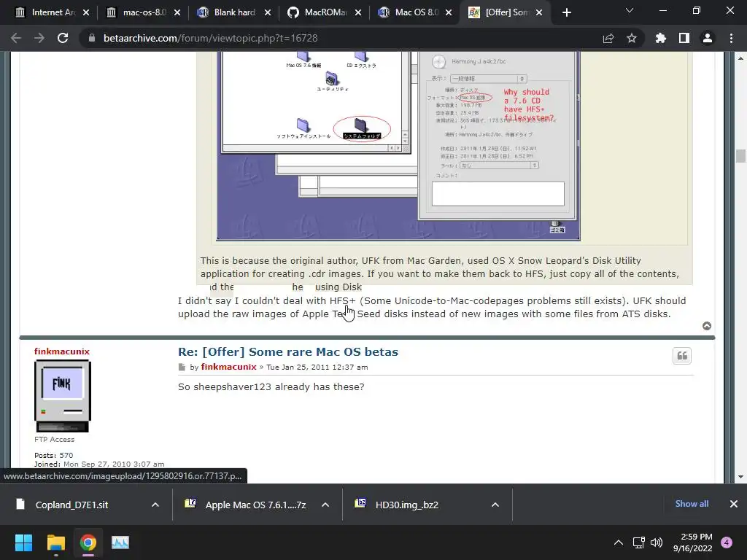Open a new browser tab
Viewport: 747px width, 560px height.
click(566, 12)
